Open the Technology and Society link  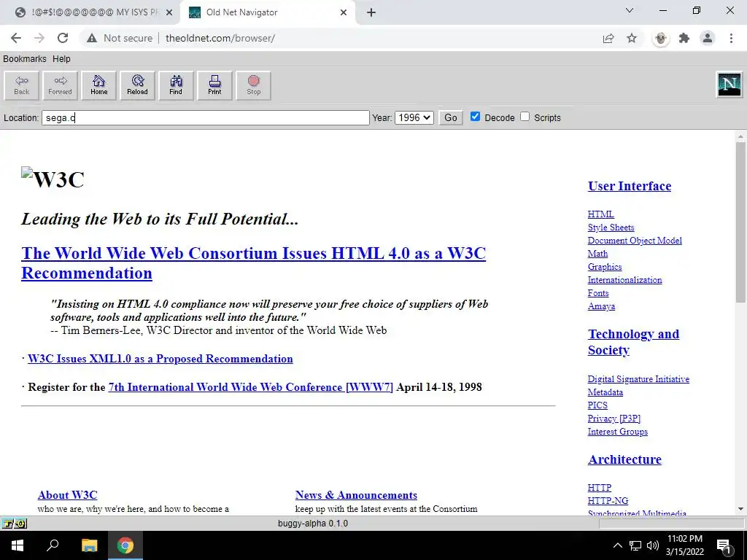pyautogui.click(x=633, y=342)
